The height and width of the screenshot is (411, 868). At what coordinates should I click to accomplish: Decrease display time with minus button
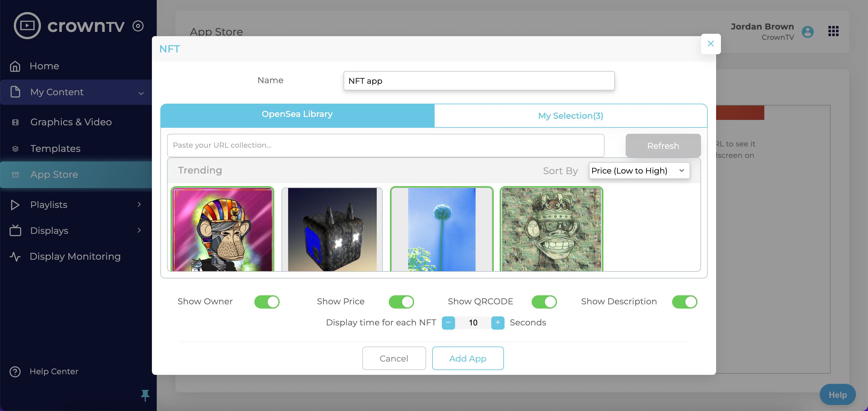click(x=448, y=323)
